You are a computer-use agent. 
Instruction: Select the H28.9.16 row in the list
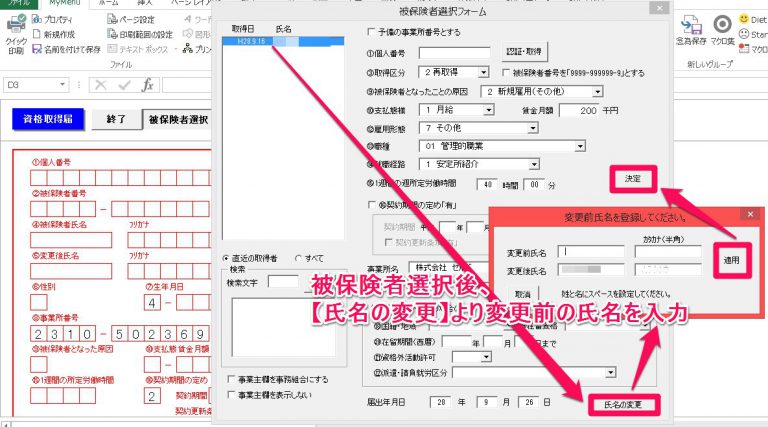[283, 42]
